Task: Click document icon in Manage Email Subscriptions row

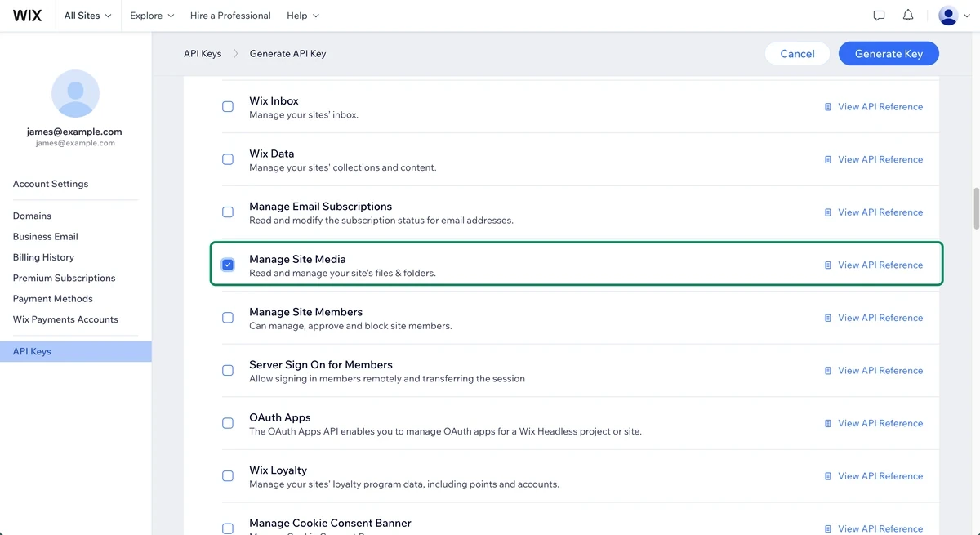Action: click(828, 212)
